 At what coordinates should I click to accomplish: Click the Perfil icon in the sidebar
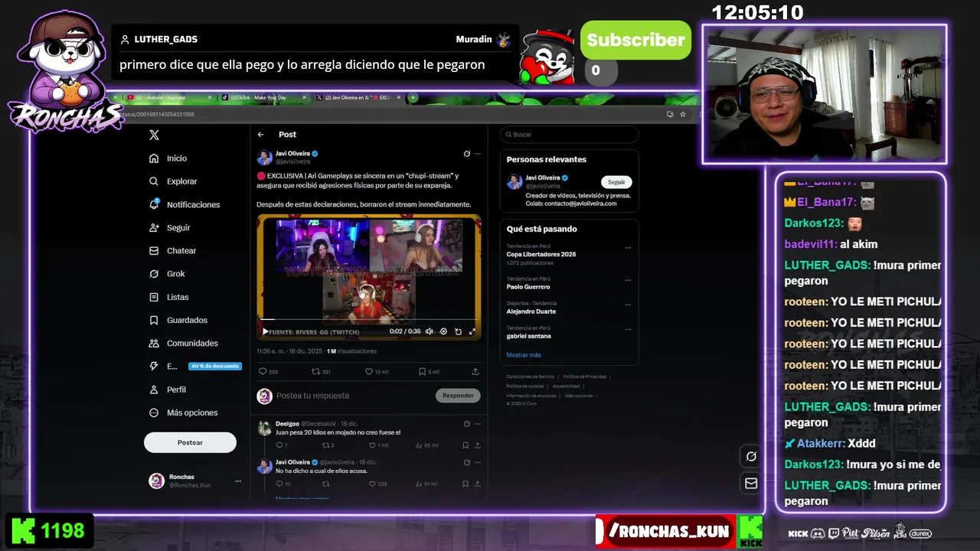154,390
